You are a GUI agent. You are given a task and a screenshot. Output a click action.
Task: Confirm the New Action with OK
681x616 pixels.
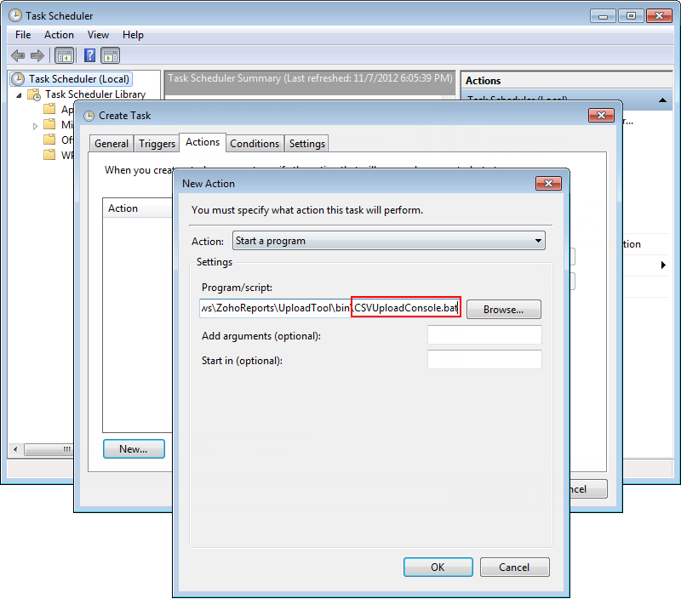[438, 568]
